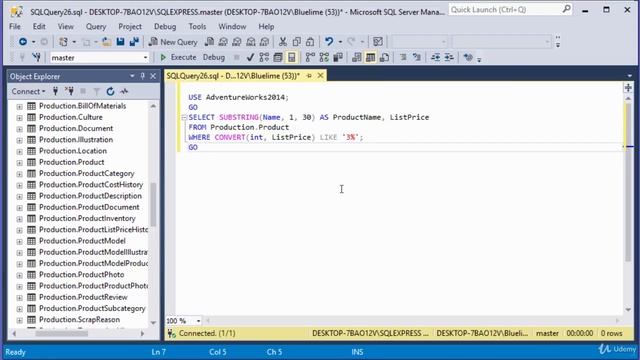The height and width of the screenshot is (360, 640).
Task: Click Disconnect icon in Object Explorer
Action: (69, 91)
